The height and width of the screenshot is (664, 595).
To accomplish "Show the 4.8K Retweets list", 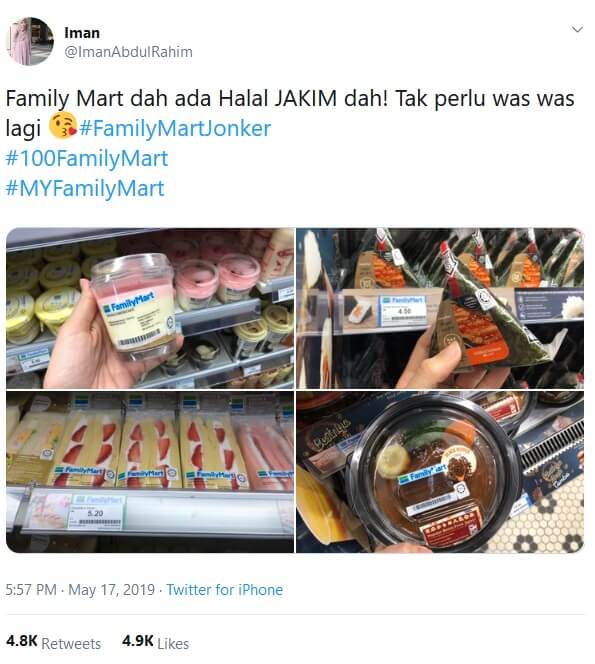I will 53,642.
